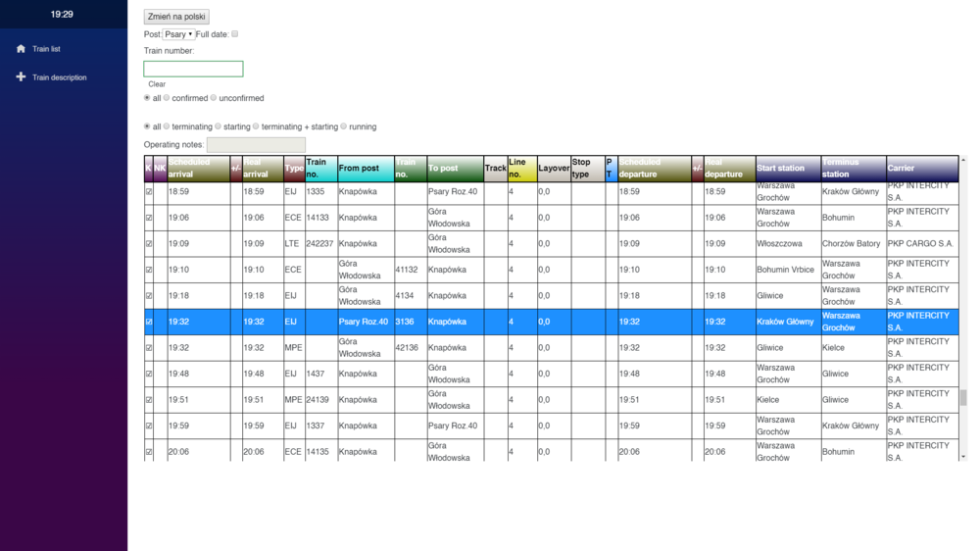Toggle the checkbox for train 14133 row
This screenshot has height=551, width=980.
coord(149,218)
